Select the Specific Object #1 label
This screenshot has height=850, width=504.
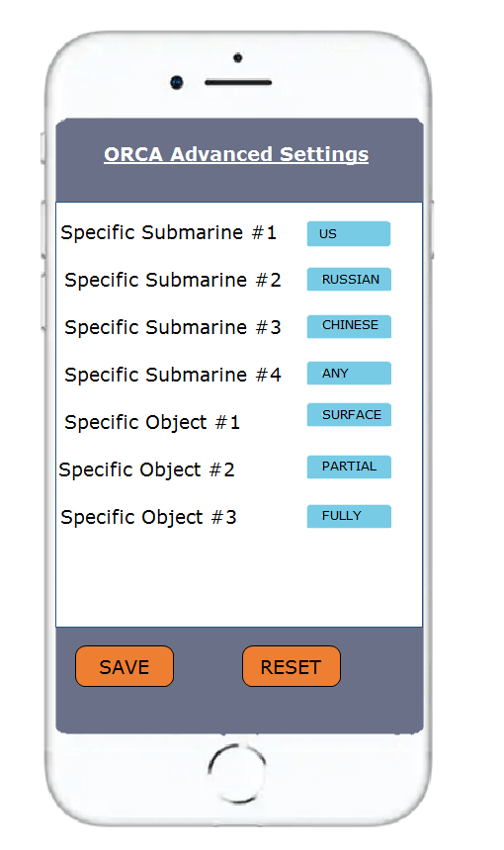pyautogui.click(x=152, y=422)
